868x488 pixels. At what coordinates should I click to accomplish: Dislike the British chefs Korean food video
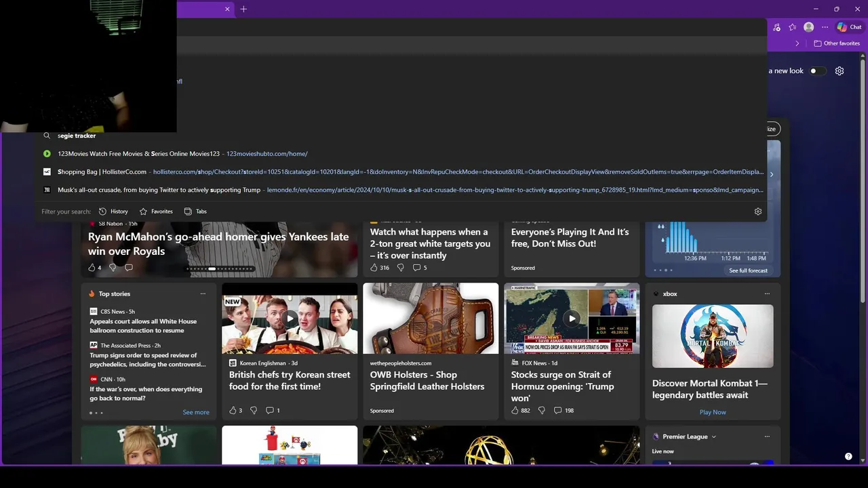click(x=254, y=411)
